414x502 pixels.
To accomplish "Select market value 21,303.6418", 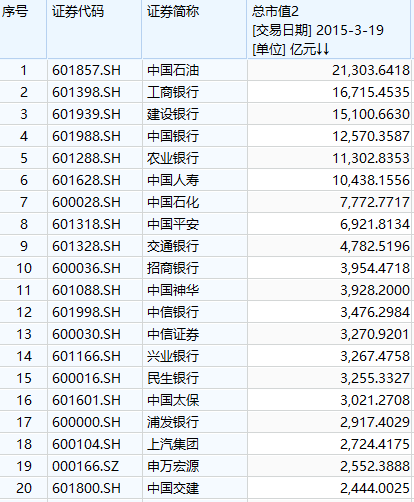I will [329, 70].
